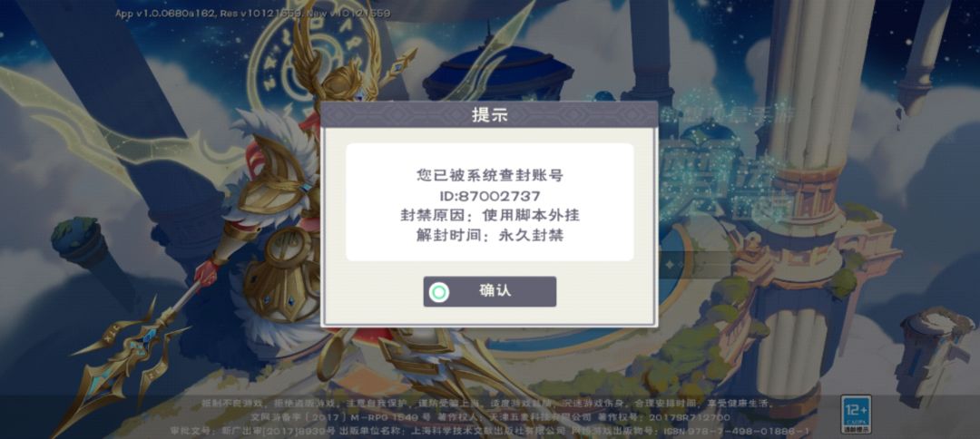Viewport: 980px width, 439px height.
Task: Click the 文网游备字 license number line
Action: tap(490, 416)
